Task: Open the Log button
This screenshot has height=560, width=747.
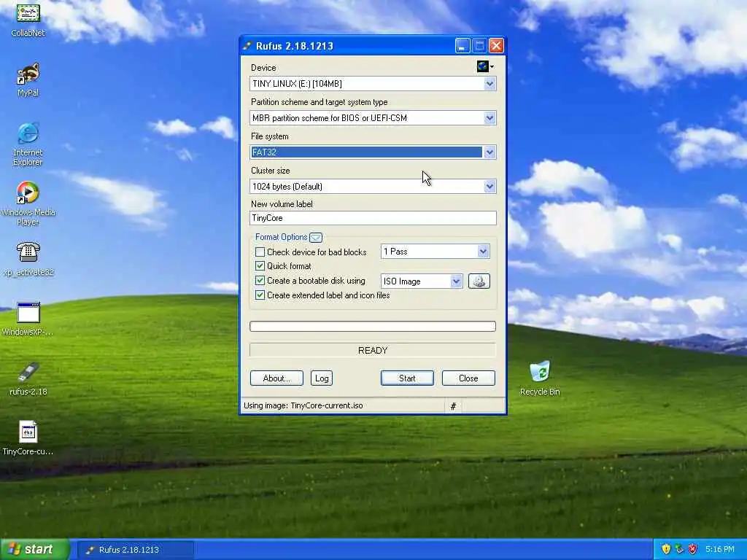Action: (322, 378)
